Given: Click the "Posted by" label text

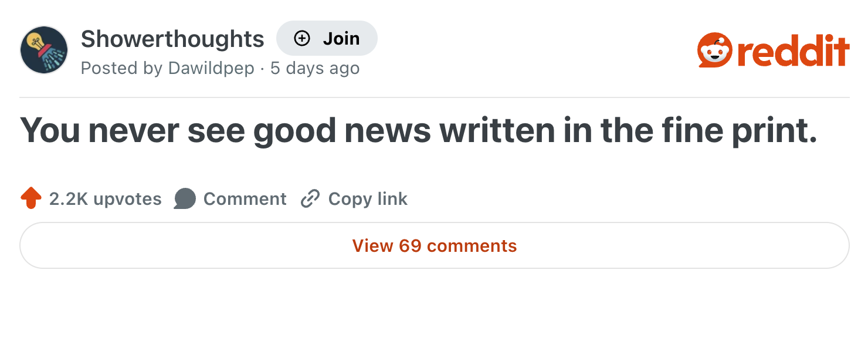Looking at the screenshot, I should tap(121, 69).
